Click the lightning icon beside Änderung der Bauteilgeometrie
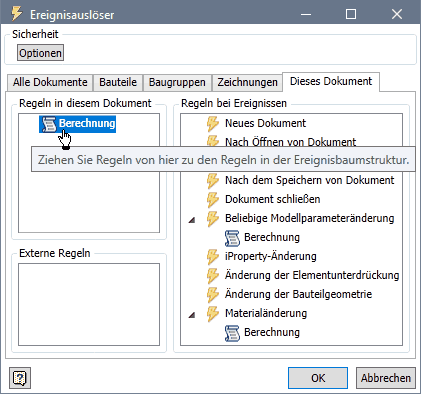 tap(213, 295)
